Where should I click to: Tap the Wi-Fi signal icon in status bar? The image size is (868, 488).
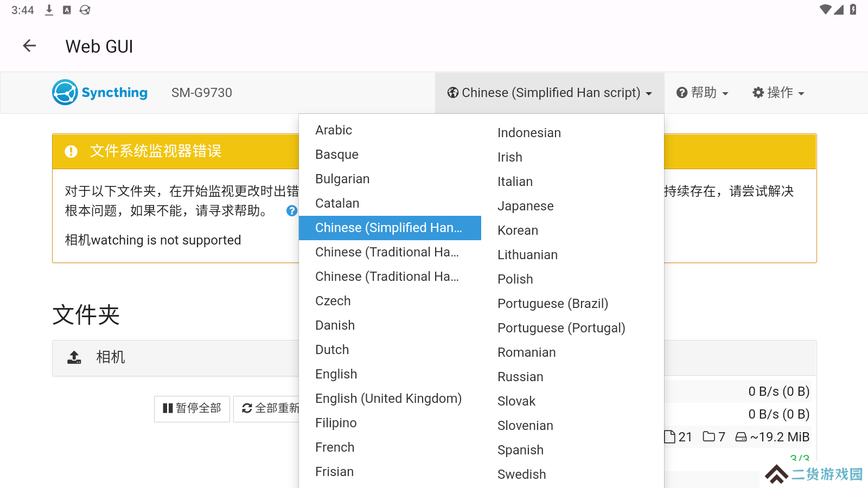pos(825,9)
